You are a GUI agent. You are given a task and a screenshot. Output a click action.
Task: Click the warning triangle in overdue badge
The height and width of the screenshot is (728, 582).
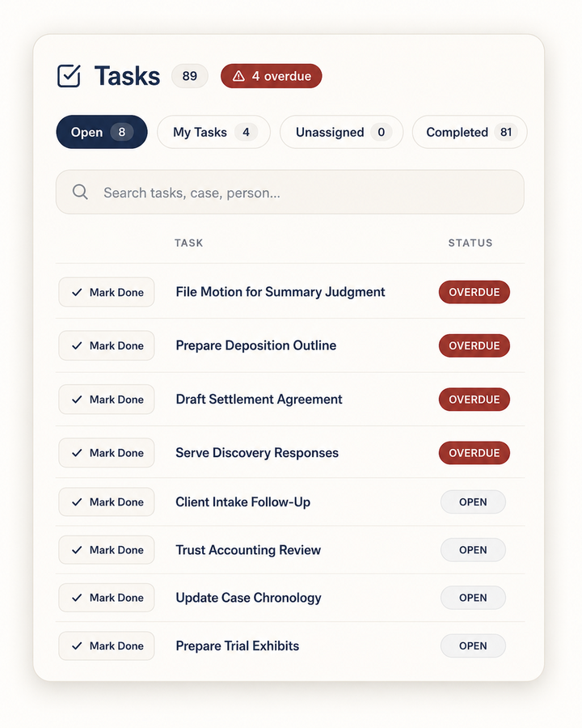238,76
